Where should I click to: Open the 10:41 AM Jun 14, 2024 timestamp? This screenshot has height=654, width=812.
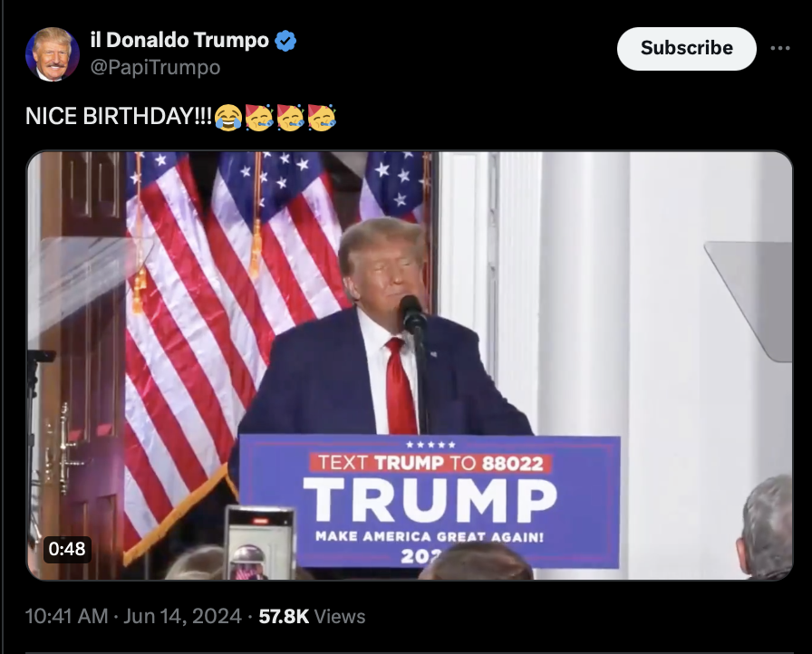point(133,616)
